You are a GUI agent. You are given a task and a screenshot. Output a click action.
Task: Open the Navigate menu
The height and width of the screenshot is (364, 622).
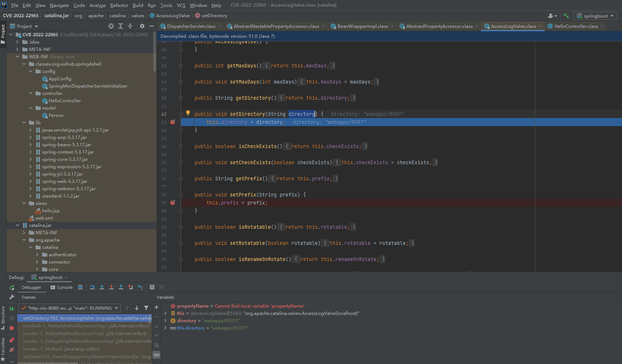(x=59, y=5)
